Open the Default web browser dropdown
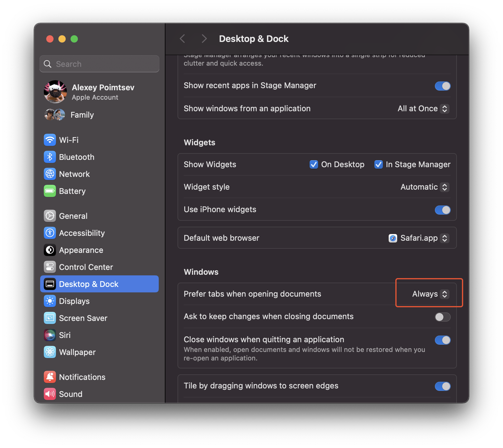Viewport: 503px width, 448px height. (419, 238)
